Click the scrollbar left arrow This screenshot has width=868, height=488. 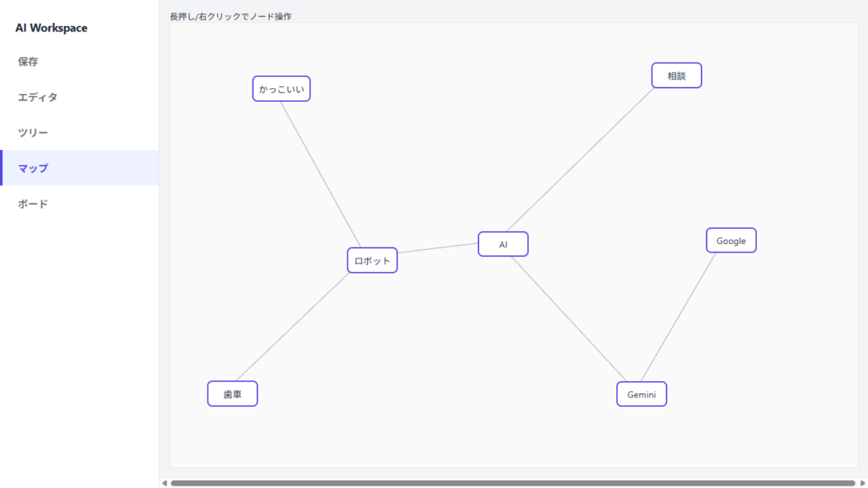[x=164, y=483]
